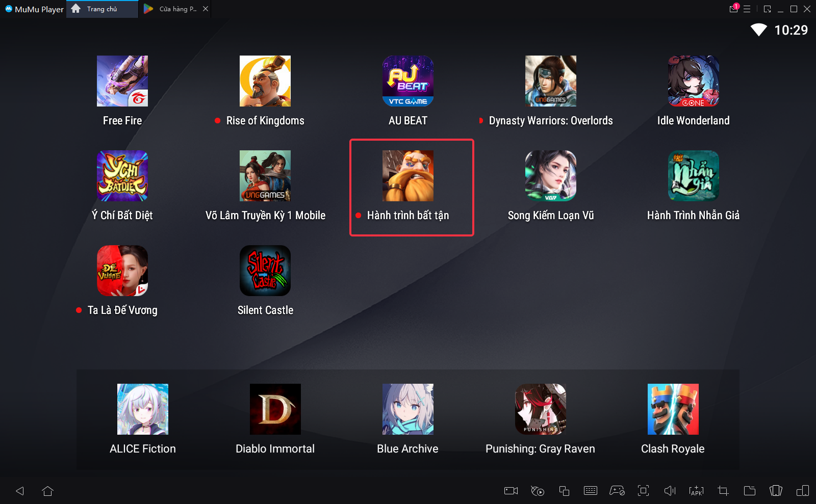The height and width of the screenshot is (504, 816).
Task: Click the install APK icon
Action: pos(696,491)
